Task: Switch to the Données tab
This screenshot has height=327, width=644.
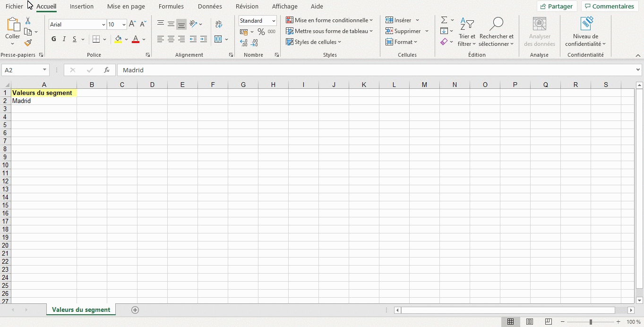Action: tap(210, 7)
